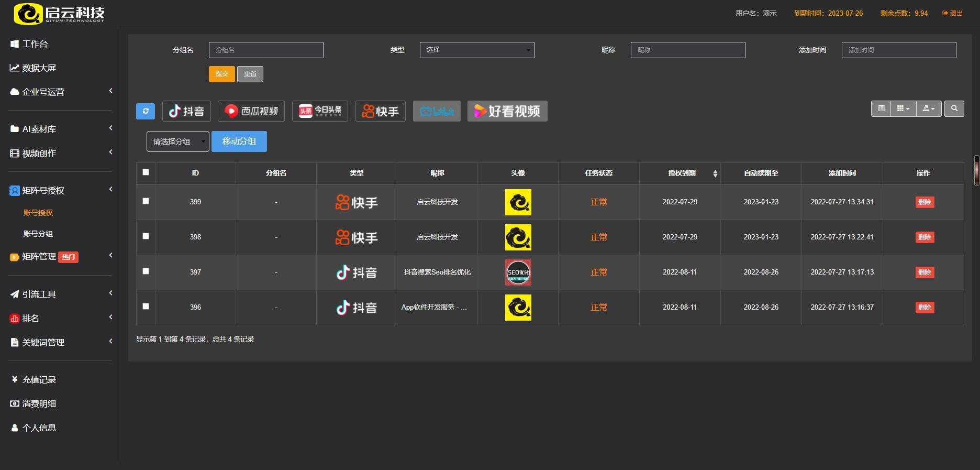
Task: Click the 快手 type icon in row 399
Action: [x=357, y=202]
